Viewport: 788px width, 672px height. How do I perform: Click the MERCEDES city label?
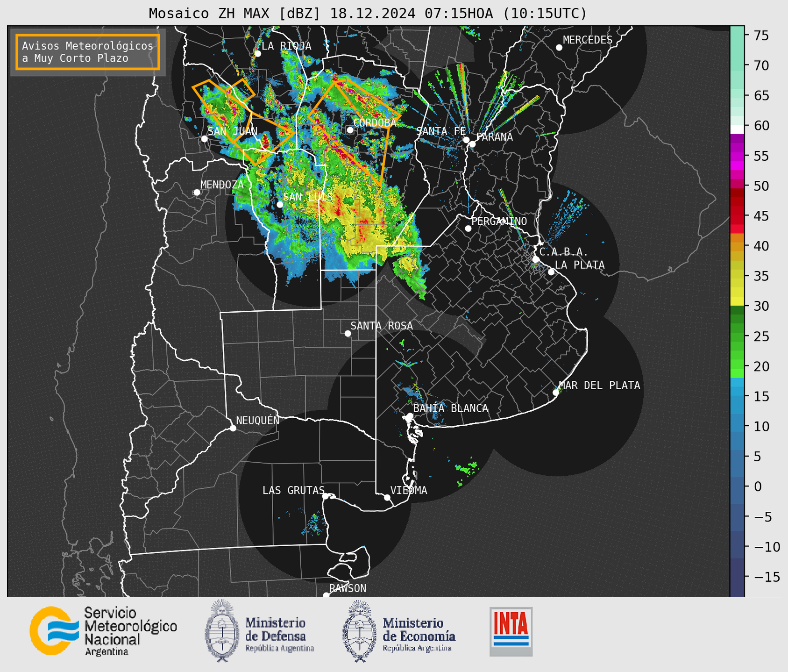588,40
